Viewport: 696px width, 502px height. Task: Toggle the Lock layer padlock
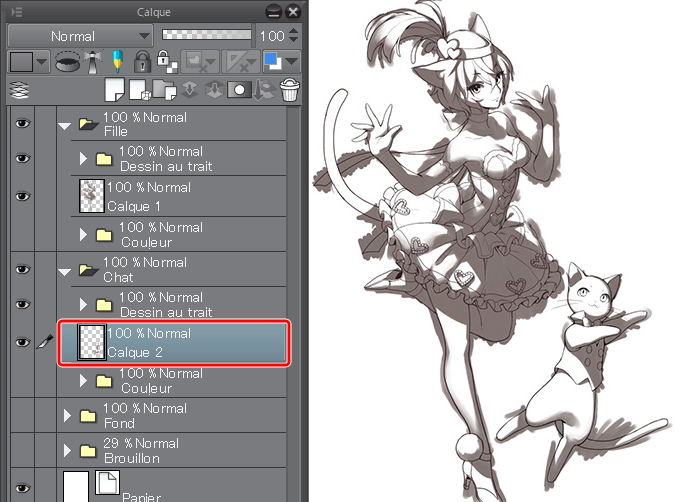tap(142, 62)
